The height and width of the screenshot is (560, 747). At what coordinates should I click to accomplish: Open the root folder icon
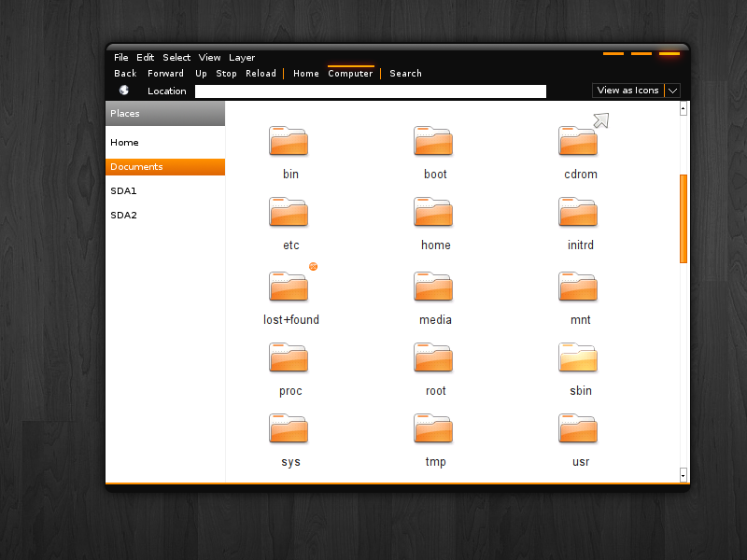(433, 357)
